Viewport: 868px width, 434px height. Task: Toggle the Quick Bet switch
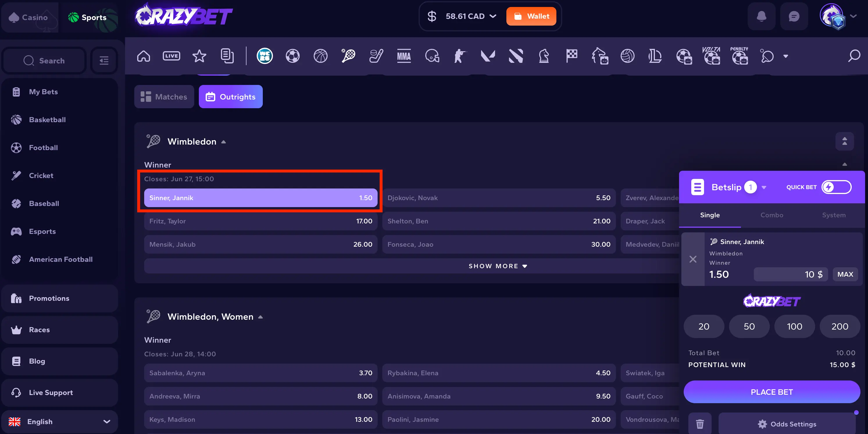(x=836, y=187)
